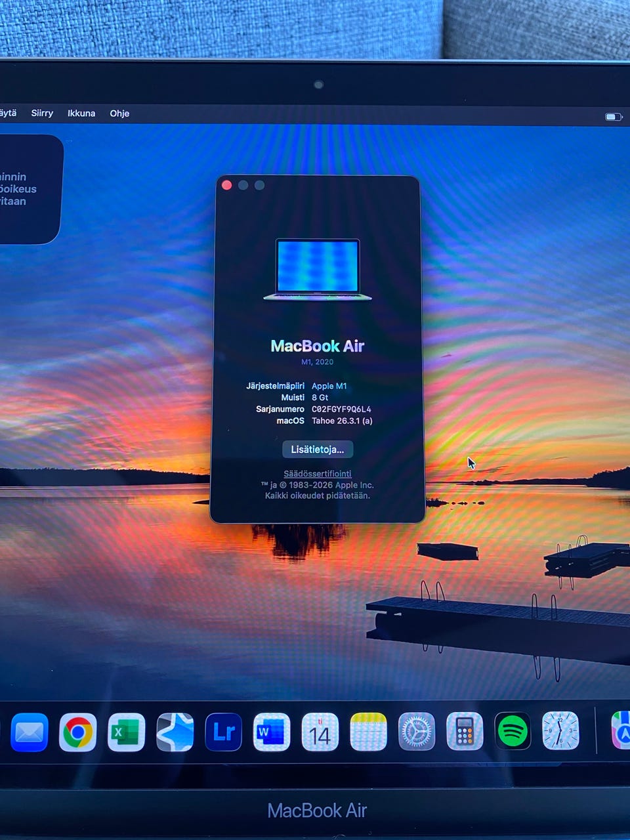This screenshot has height=840, width=630.
Task: Click the Lisätietoja... button
Action: pos(318,450)
